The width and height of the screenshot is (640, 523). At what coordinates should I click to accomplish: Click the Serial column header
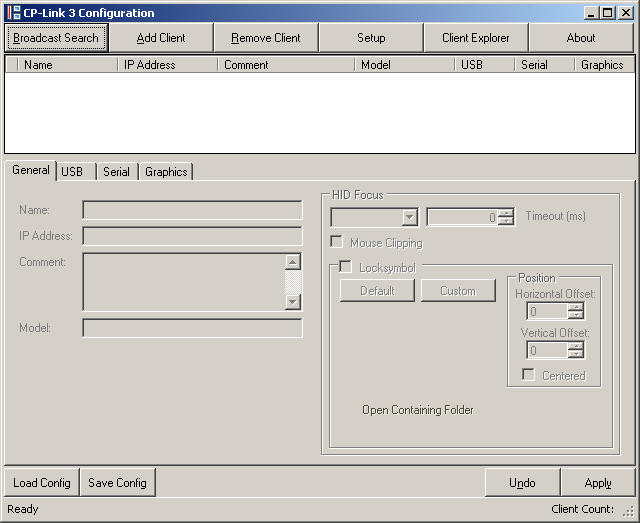544,65
